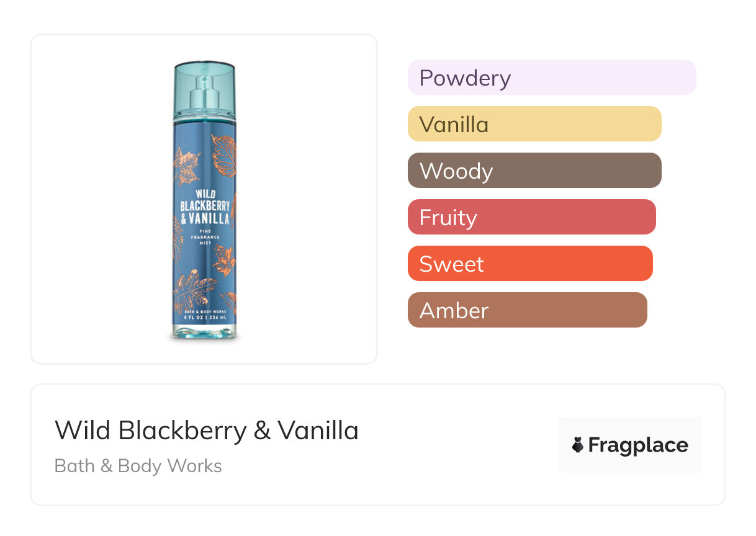Choose the Fruity accord bar
This screenshot has height=536, width=756.
531,217
